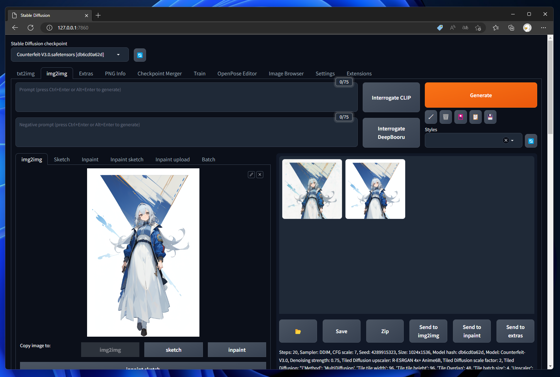Screen dimensions: 560x377
Task: Switch to the txt2img tab
Action: click(26, 74)
